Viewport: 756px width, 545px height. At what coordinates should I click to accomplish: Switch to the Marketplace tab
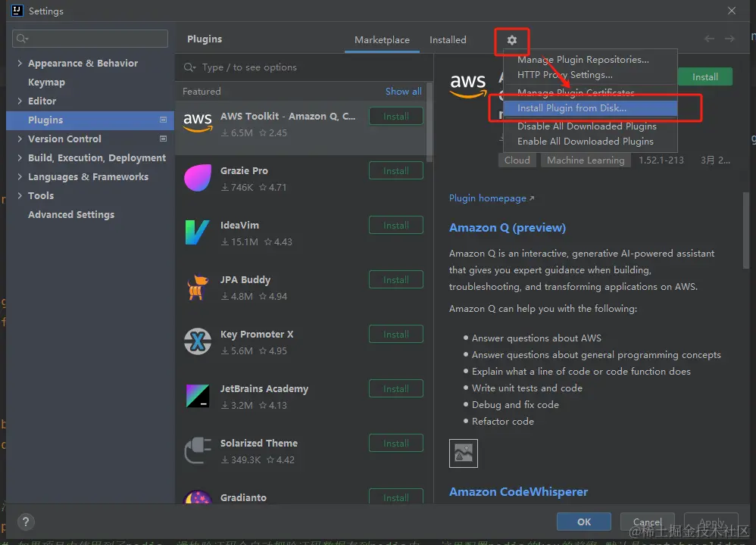[x=382, y=40]
